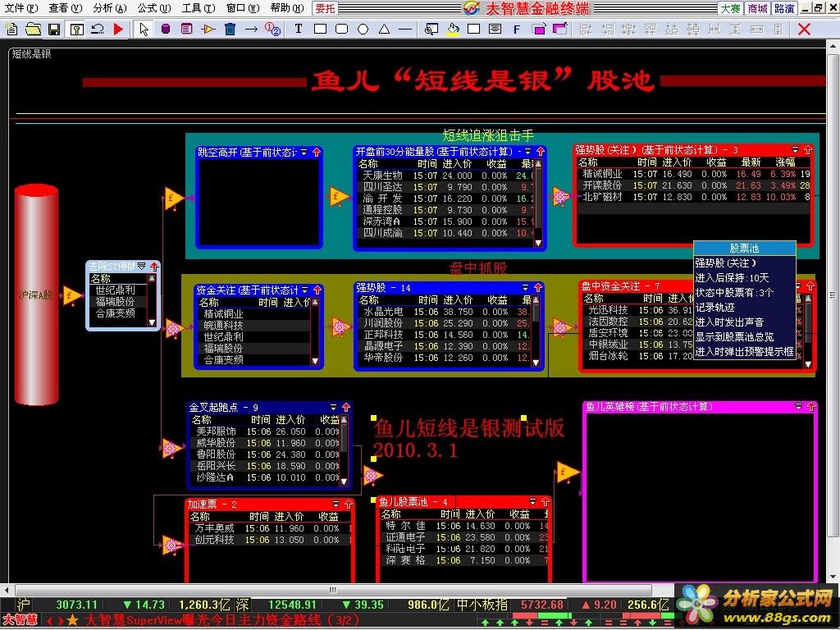The image size is (840, 630).
Task: Select the purple cylinder data source tool
Action: click(166, 29)
